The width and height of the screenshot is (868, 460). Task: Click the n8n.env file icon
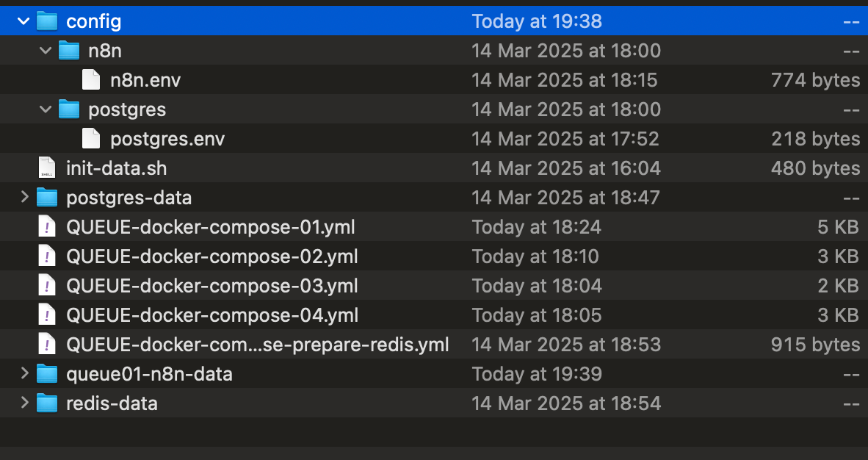coord(91,80)
